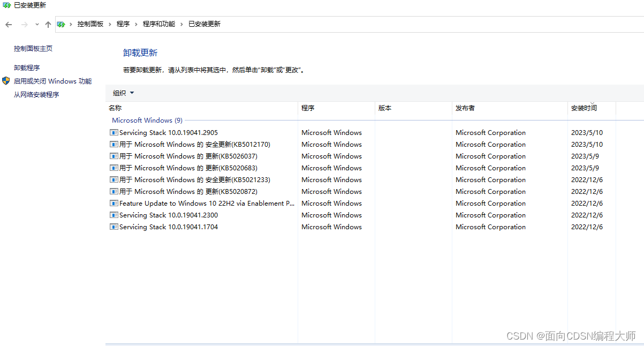This screenshot has height=346, width=644.
Task: Click the 2023/5/10 date of KB5012170 row
Action: [x=587, y=144]
